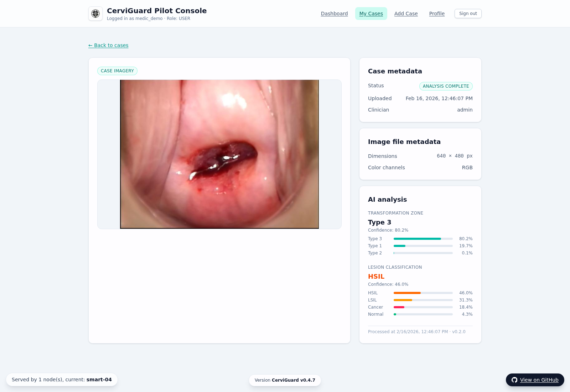Screen dimensions: 570x392
Task: Open the Dashboard page
Action: tap(334, 14)
